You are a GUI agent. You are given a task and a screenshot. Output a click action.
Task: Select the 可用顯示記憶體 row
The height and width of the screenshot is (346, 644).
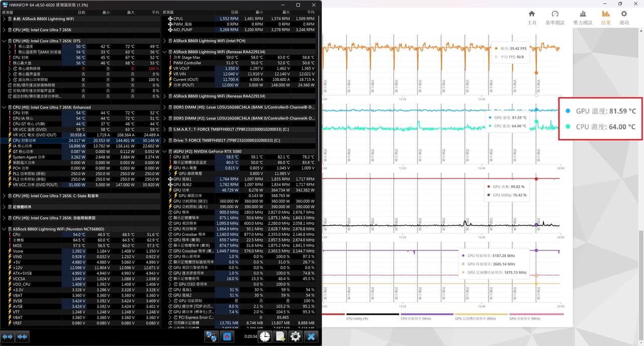tap(240, 323)
